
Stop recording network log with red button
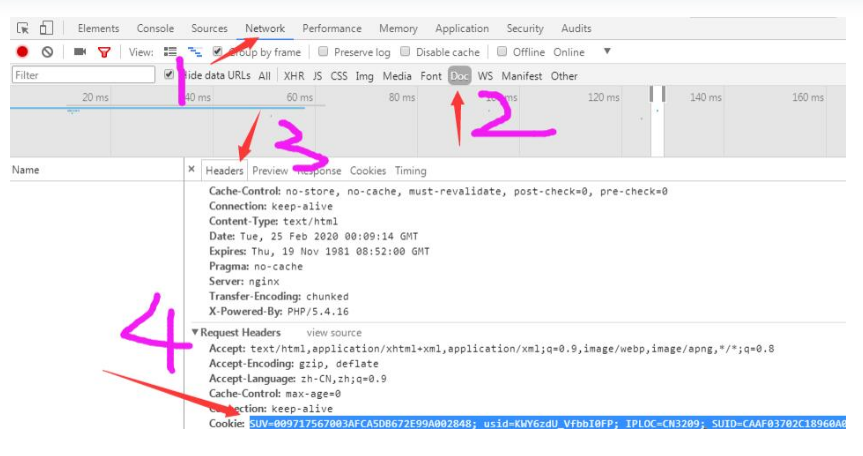coord(23,52)
